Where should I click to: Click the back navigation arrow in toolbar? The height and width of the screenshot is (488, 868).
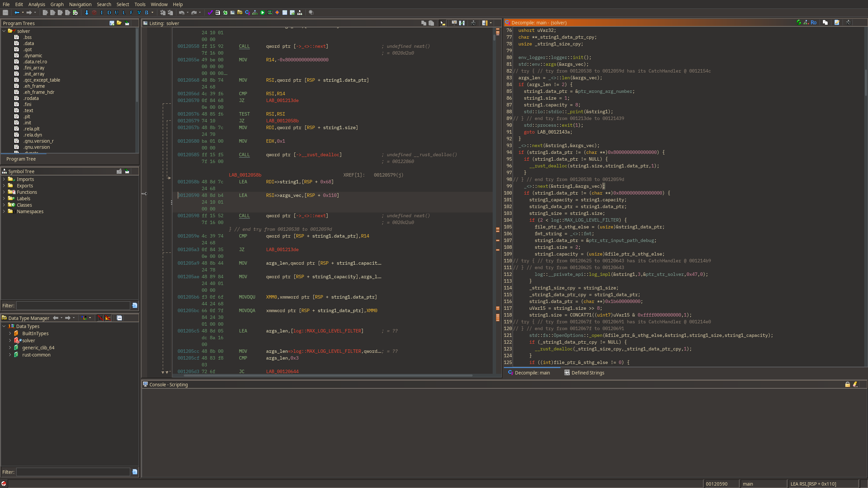click(x=17, y=13)
